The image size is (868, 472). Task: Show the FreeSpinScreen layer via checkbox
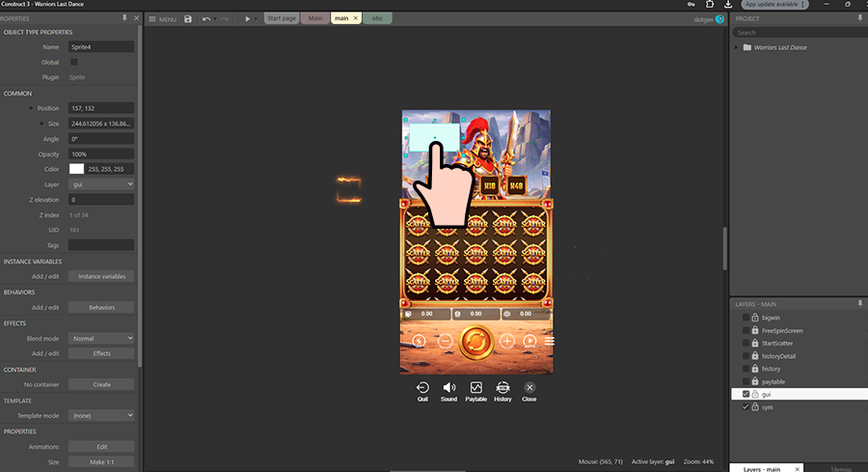point(746,330)
